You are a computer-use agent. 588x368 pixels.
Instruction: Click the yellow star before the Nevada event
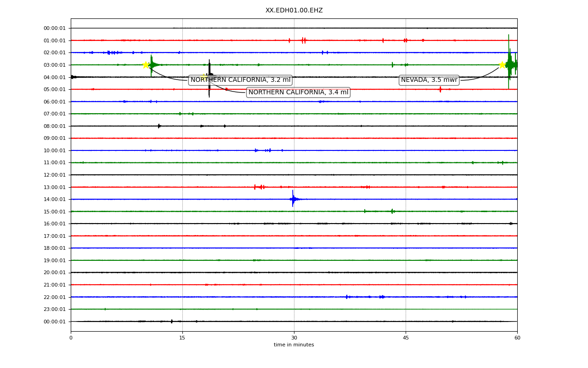click(x=502, y=65)
